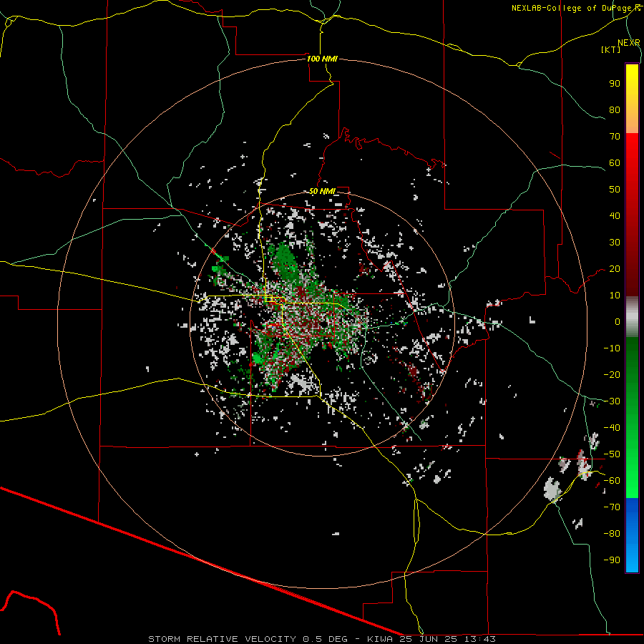Click the 50 value on the velocity scale
This screenshot has height=644, width=644.
click(x=615, y=190)
